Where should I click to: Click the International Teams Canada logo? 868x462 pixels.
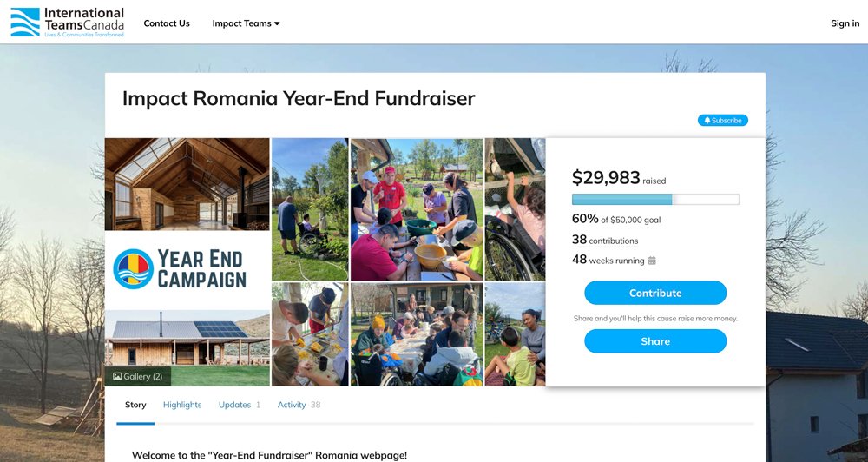67,23
